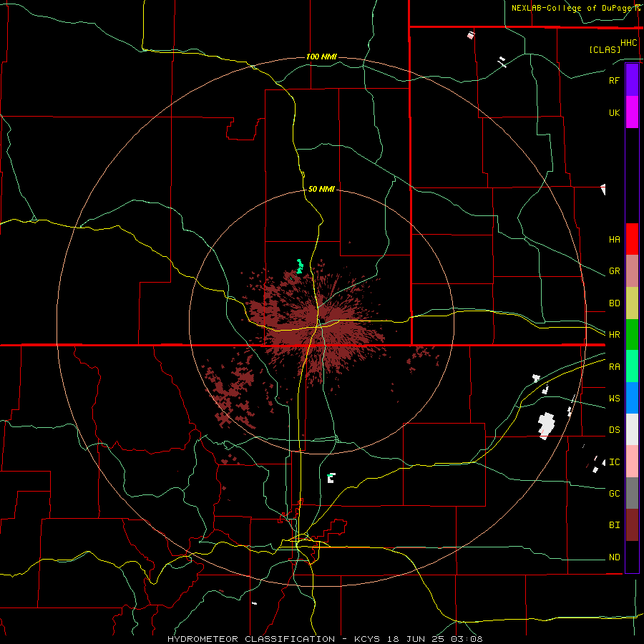Click the WS legend label
Image resolution: width=644 pixels, height=644 pixels.
[x=614, y=399]
